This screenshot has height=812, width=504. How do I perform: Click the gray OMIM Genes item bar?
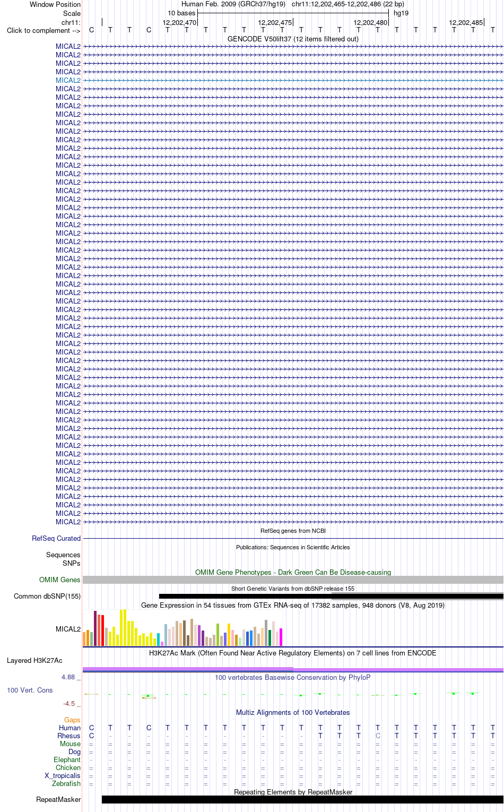tap(293, 580)
